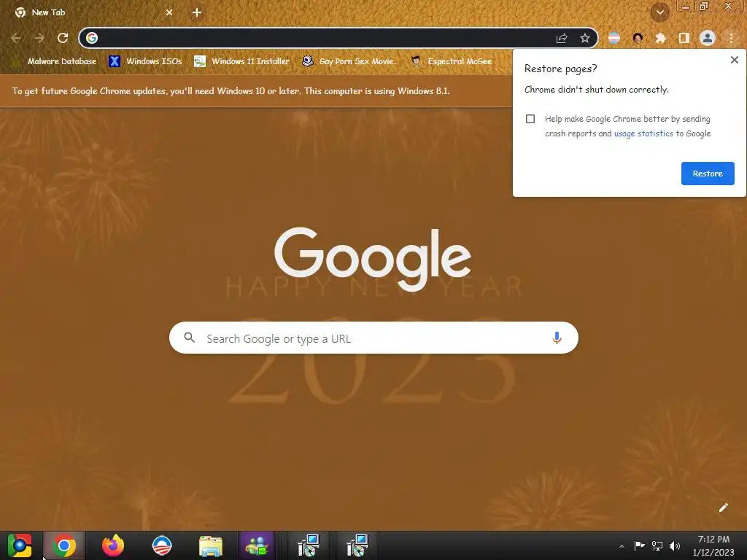The width and height of the screenshot is (747, 560).
Task: Click the Restore button
Action: [708, 174]
